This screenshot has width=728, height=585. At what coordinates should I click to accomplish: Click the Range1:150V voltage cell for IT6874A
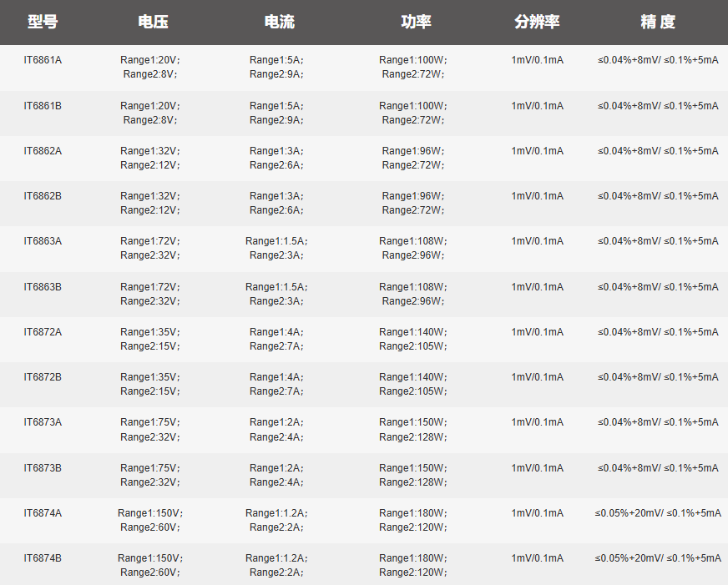[150, 512]
